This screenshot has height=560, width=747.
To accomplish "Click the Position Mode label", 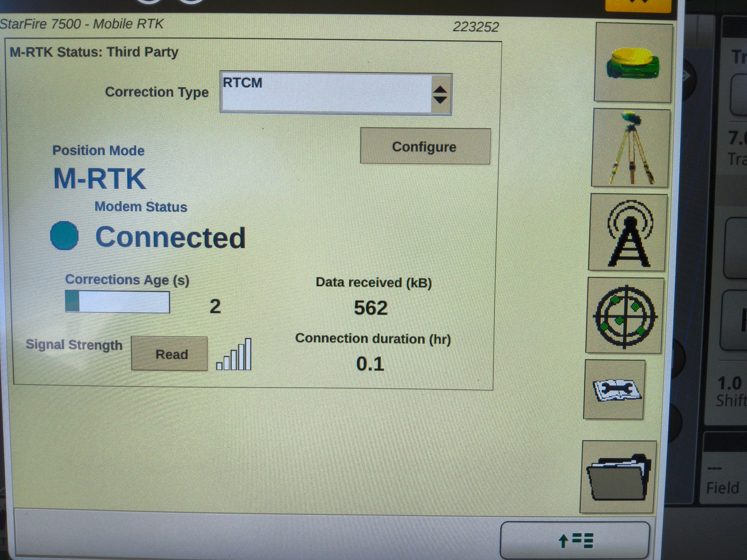I will pyautogui.click(x=98, y=150).
